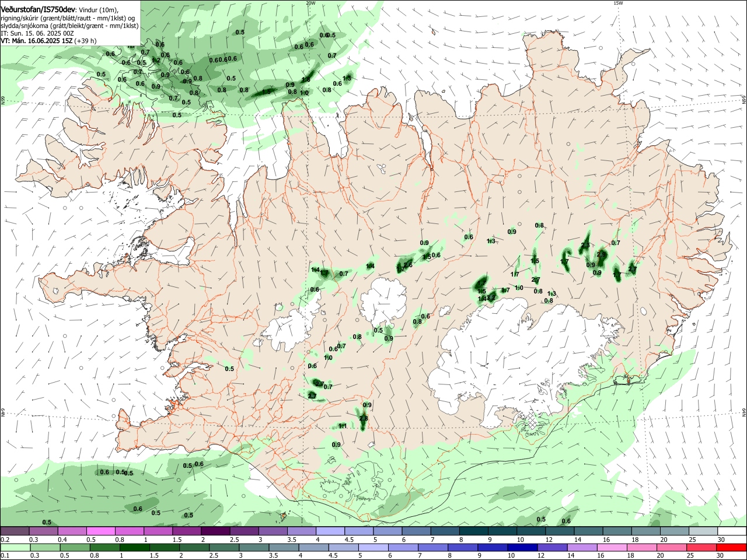Pick the lavender 14–16 rain swatch

[x=581, y=547]
